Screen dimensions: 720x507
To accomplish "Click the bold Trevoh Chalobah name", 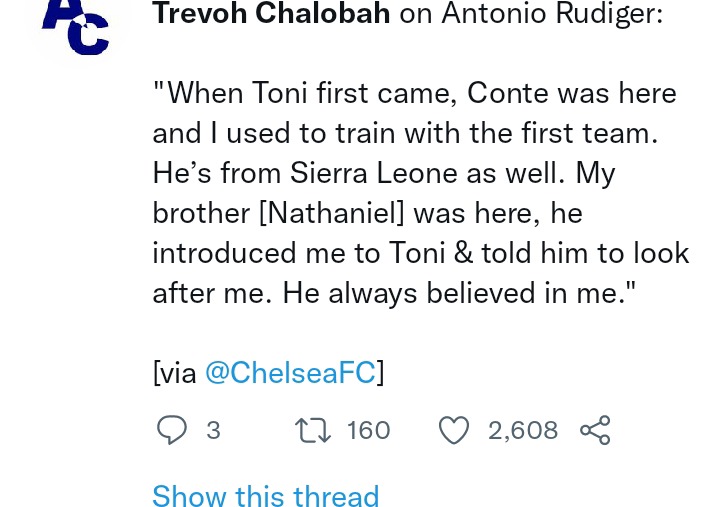I will pyautogui.click(x=271, y=13).
